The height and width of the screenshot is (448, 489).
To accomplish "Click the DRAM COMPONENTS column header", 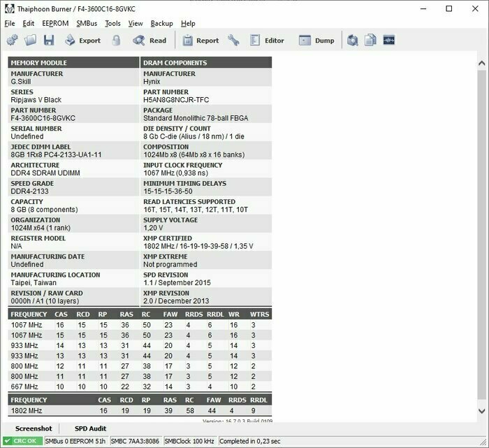I will [206, 62].
